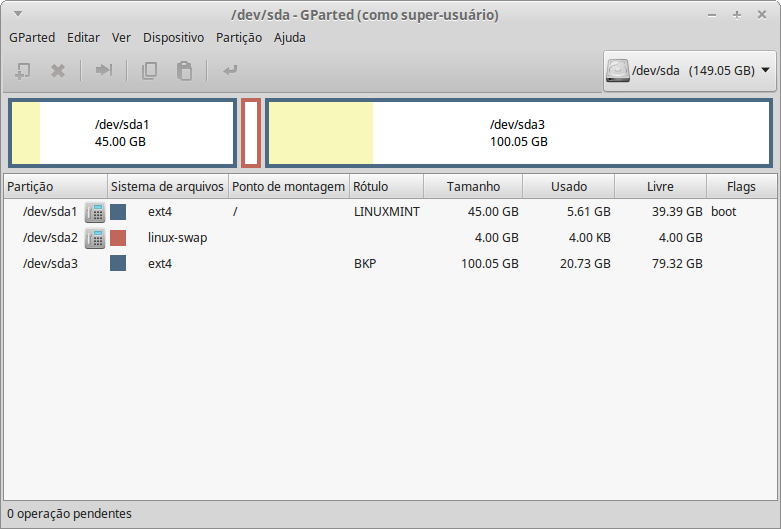Select the /dev/sda3 block in disk map
Viewport: 781px width, 529px height.
(519, 133)
